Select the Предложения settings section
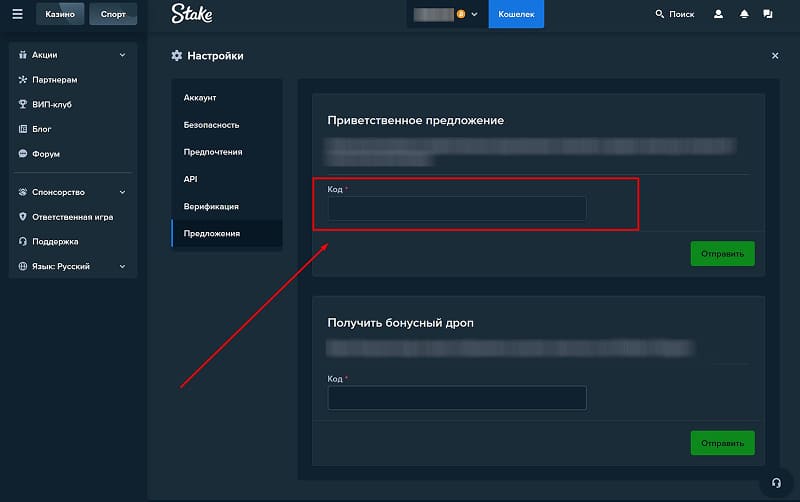800x502 pixels. 227,233
